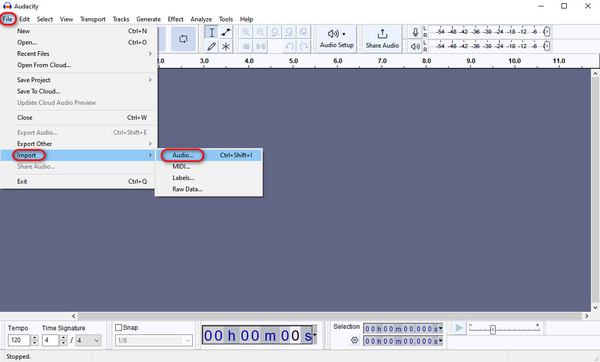This screenshot has width=600, height=362.
Task: Open the Edit menu
Action: [x=24, y=19]
